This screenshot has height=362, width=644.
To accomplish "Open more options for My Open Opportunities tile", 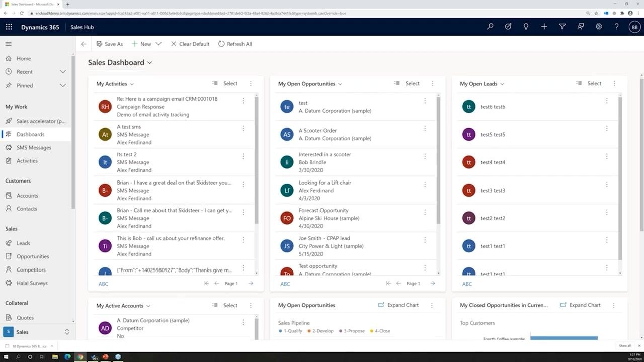I will click(432, 84).
